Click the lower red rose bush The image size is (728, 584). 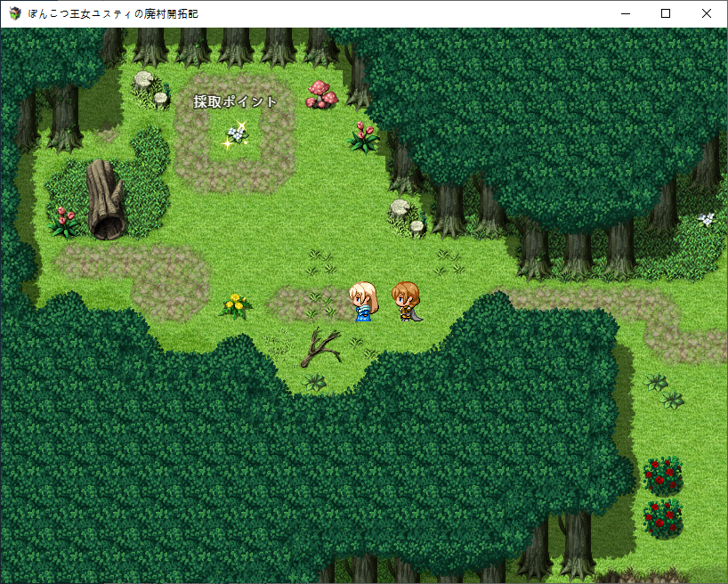coord(663,519)
